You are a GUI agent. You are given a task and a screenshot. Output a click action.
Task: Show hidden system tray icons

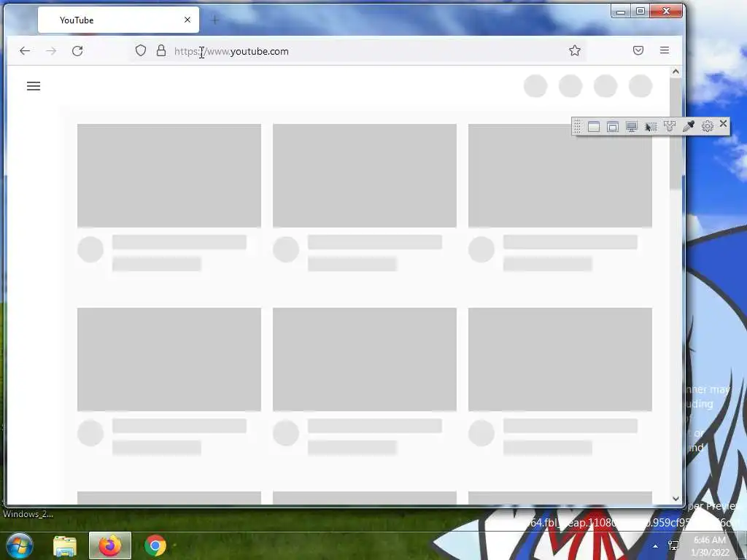click(x=656, y=546)
